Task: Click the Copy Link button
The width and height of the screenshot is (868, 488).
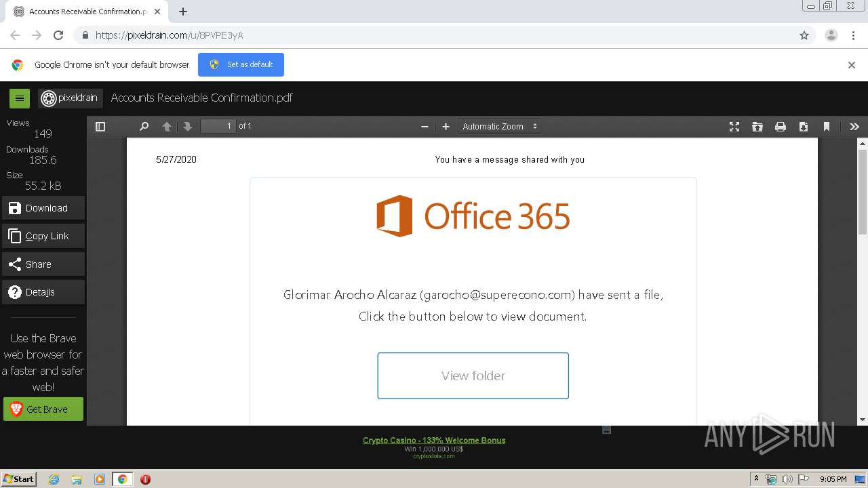Action: click(x=43, y=236)
